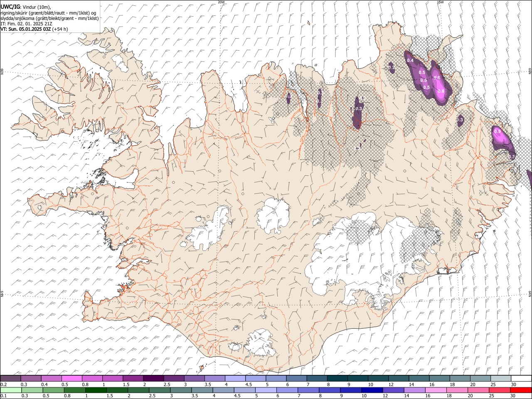532x399 pixels.
Task: Click the 'Vindur (10m)' text in the header
Action: point(36,7)
